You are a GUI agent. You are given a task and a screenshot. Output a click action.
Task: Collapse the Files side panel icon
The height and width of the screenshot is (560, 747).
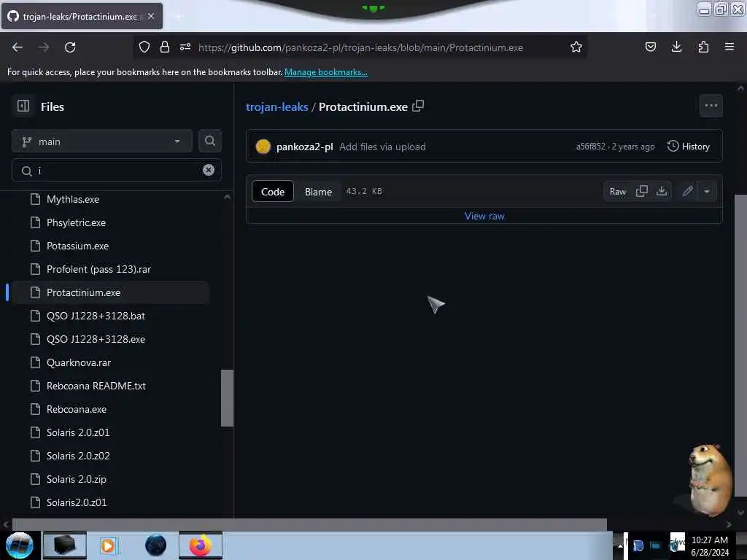[x=23, y=106]
